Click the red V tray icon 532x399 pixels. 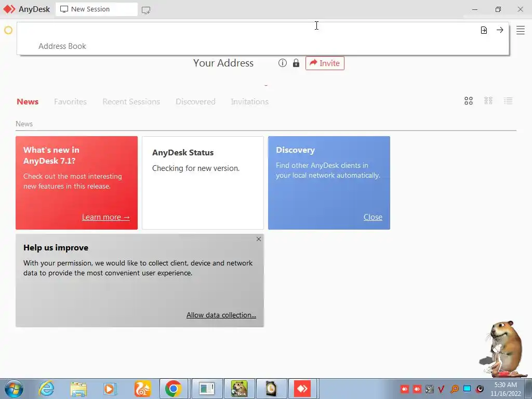click(x=442, y=389)
